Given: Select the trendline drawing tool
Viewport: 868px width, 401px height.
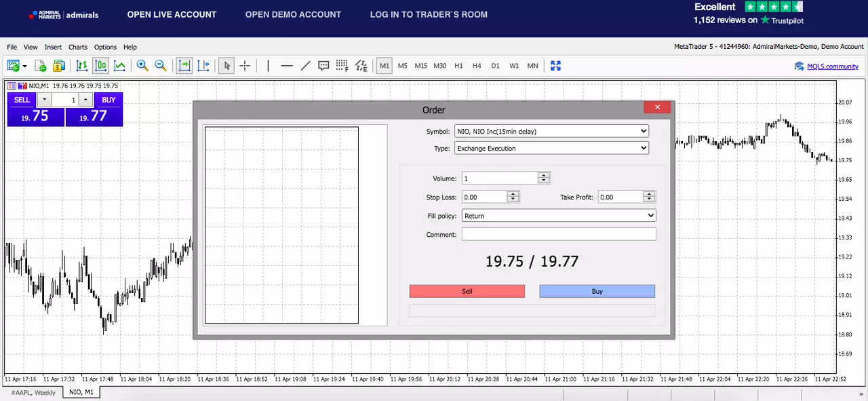Looking at the screenshot, I should (x=305, y=66).
